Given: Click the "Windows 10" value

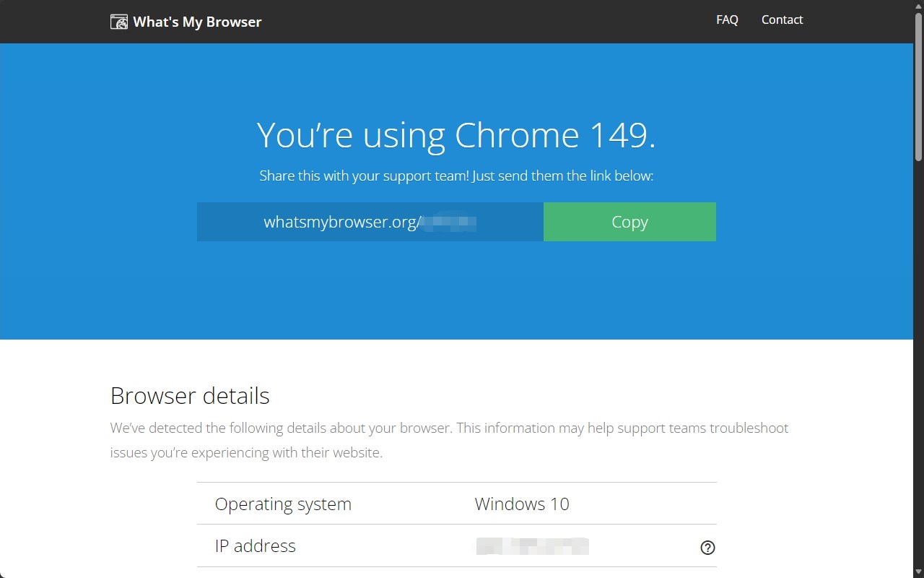Looking at the screenshot, I should tap(522, 504).
